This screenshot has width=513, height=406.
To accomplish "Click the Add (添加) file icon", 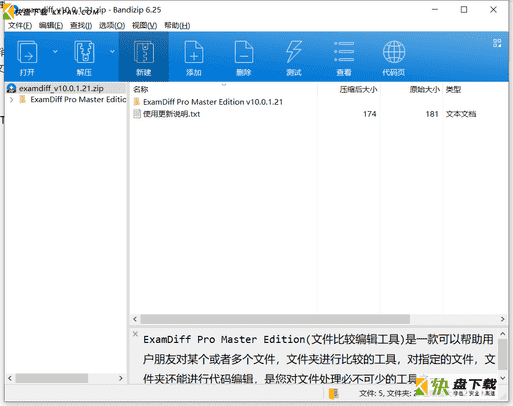I will tap(194, 52).
